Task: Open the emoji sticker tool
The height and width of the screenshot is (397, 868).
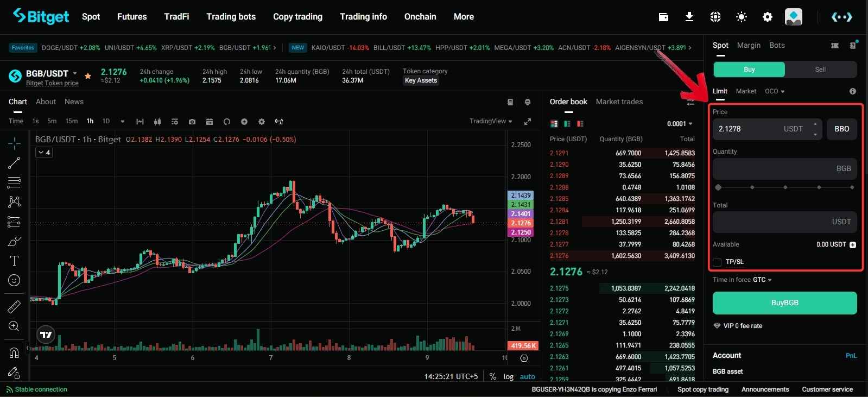Action: pos(14,280)
